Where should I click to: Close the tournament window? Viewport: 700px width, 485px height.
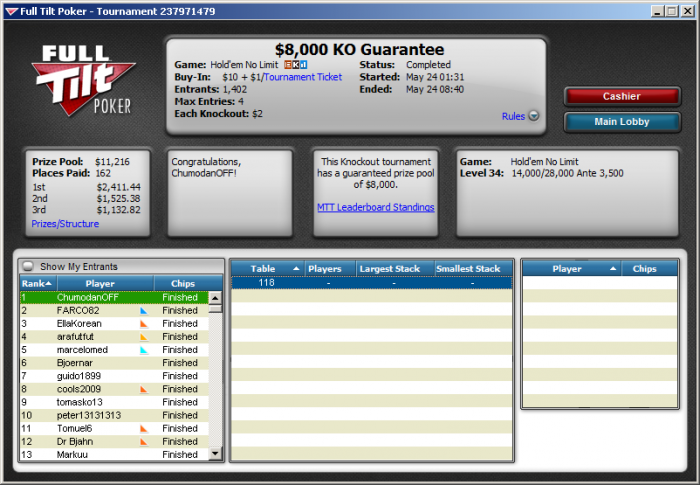click(x=688, y=11)
